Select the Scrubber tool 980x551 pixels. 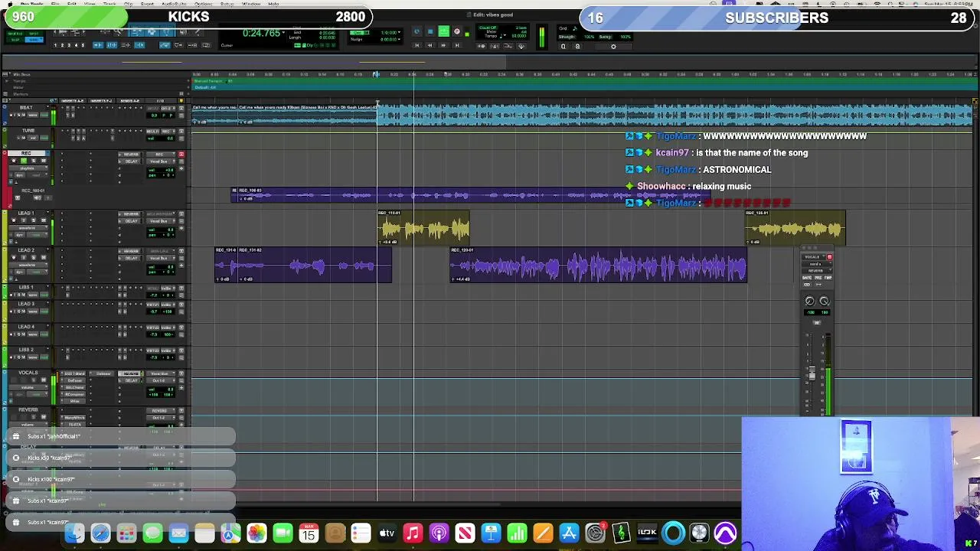(x=183, y=31)
